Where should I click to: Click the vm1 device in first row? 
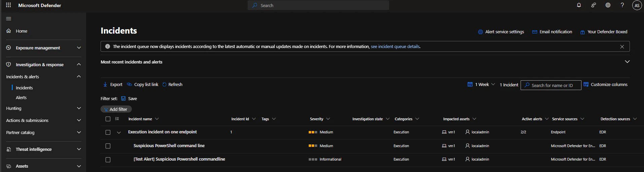[x=451, y=132]
